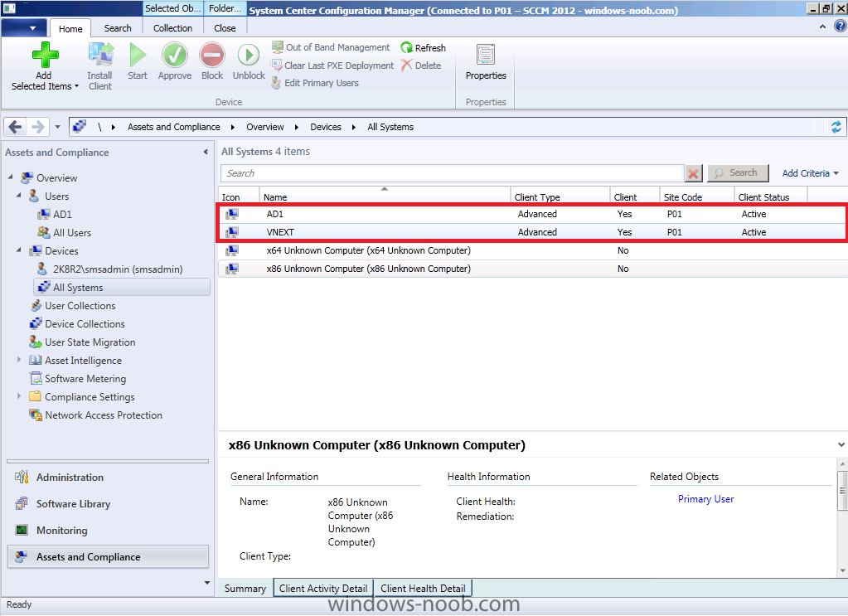The image size is (848, 616).
Task: Switch to the Home ribbon tab
Action: (70, 29)
